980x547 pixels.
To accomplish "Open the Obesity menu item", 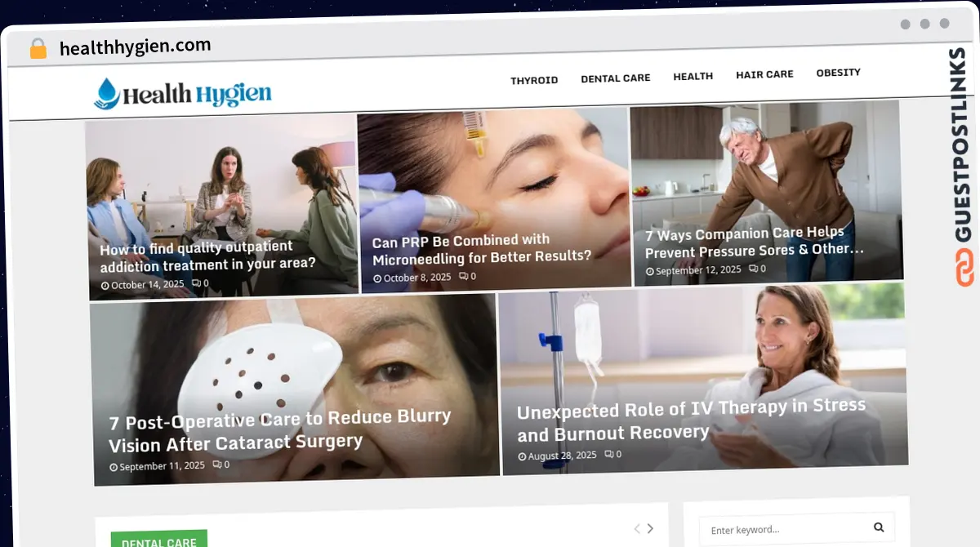I will click(839, 73).
